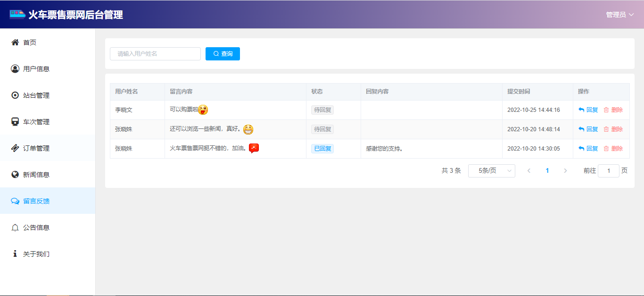Delete message submitted 2022-10-20 14:48:14
This screenshot has width=644, height=296.
point(613,129)
